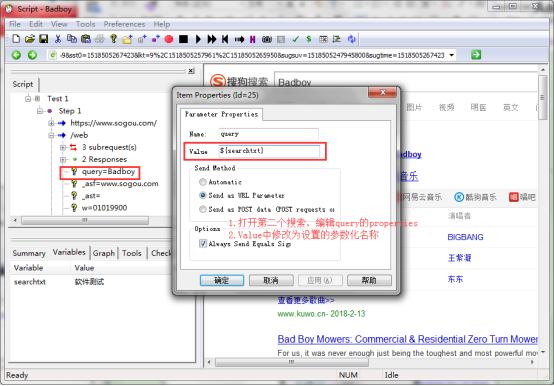Click the question mark help icon in toolbar
Image resolution: width=554 pixels, height=386 pixels.
tap(113, 39)
